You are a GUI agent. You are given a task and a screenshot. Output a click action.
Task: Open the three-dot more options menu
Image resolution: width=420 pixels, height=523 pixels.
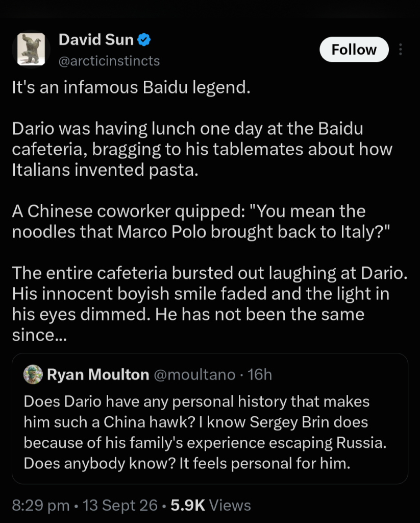400,50
